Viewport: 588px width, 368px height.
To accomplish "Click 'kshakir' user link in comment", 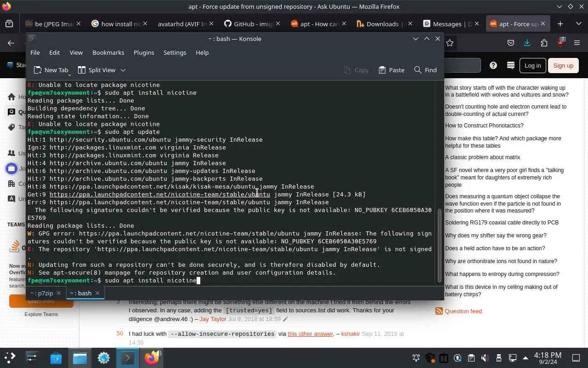I will [351, 333].
